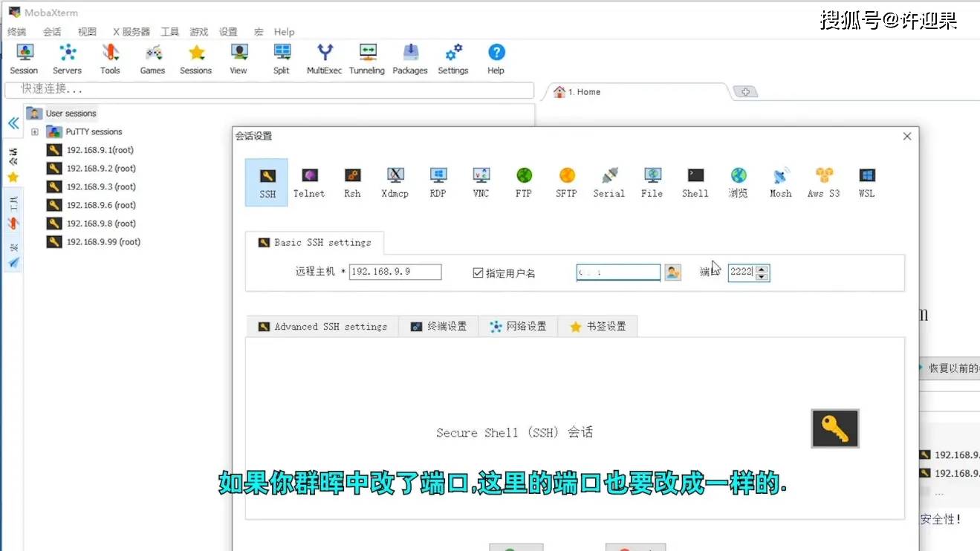Select RDP session type

tap(438, 183)
